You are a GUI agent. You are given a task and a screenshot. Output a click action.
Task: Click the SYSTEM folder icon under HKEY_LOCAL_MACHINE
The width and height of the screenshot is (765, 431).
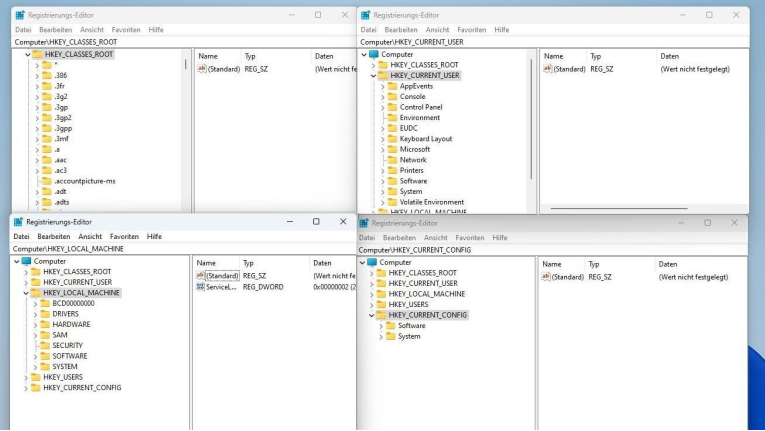point(45,367)
